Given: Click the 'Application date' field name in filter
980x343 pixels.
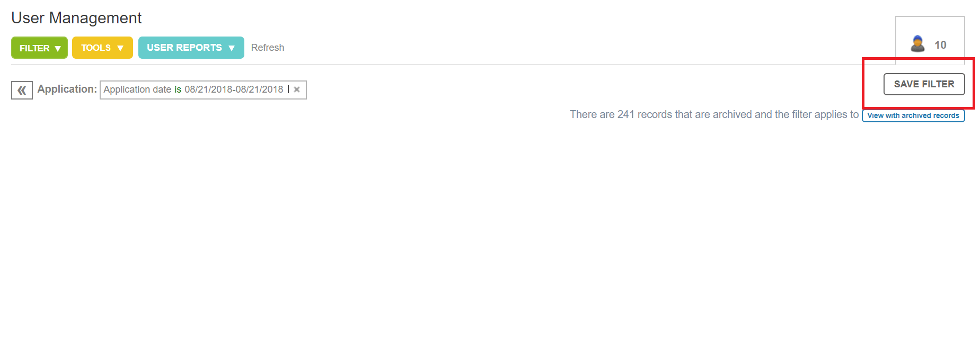Looking at the screenshot, I should tap(137, 89).
